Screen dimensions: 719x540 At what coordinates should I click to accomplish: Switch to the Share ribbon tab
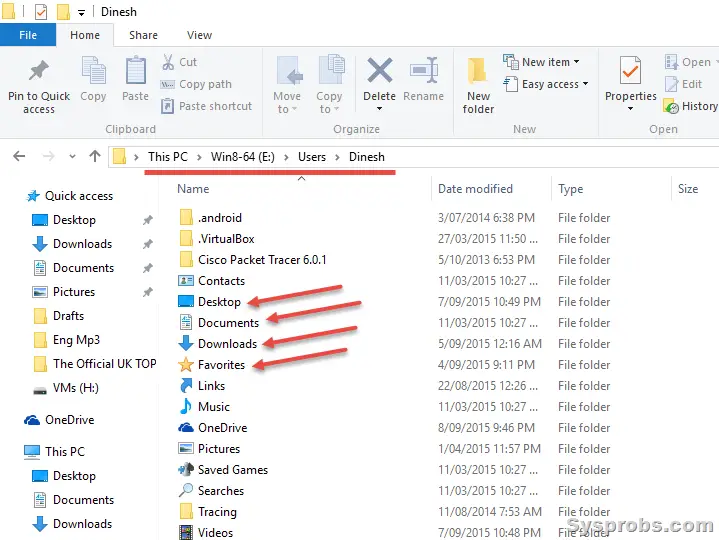click(143, 35)
